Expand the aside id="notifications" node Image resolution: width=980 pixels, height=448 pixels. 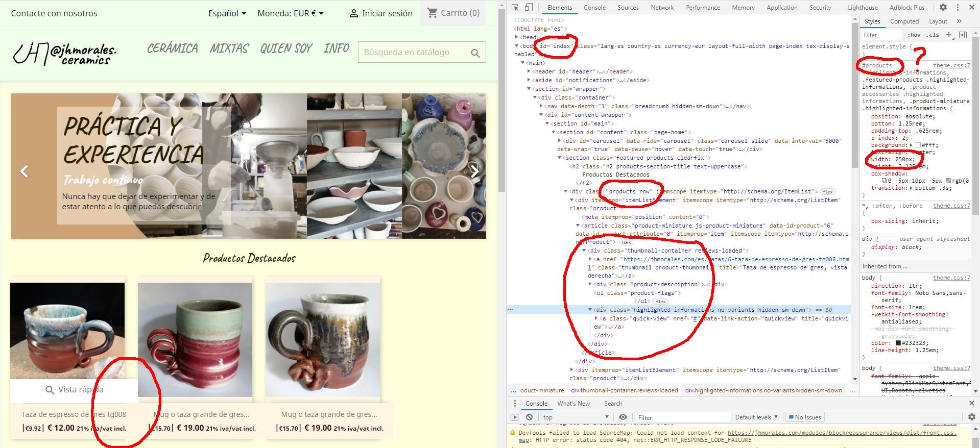529,80
